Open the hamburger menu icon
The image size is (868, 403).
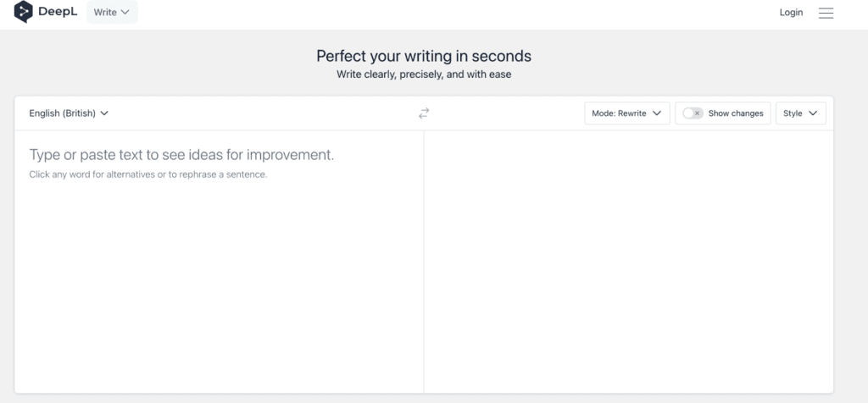(826, 13)
